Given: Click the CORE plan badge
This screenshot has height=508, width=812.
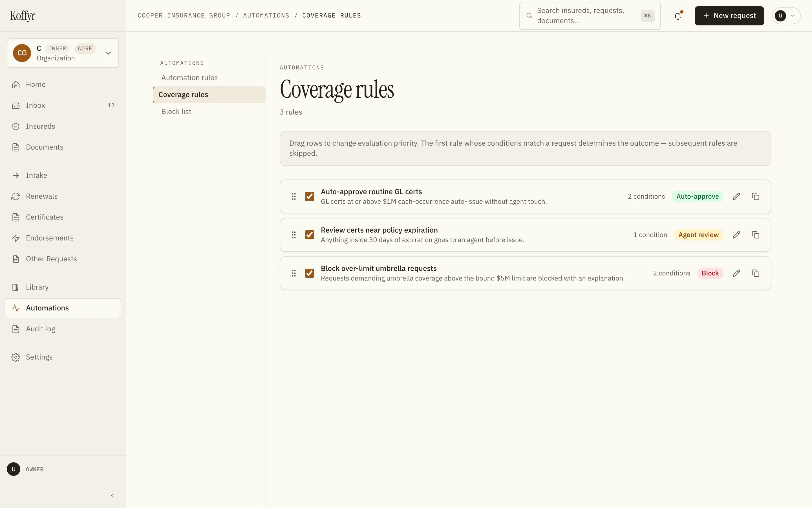Looking at the screenshot, I should click(x=85, y=48).
